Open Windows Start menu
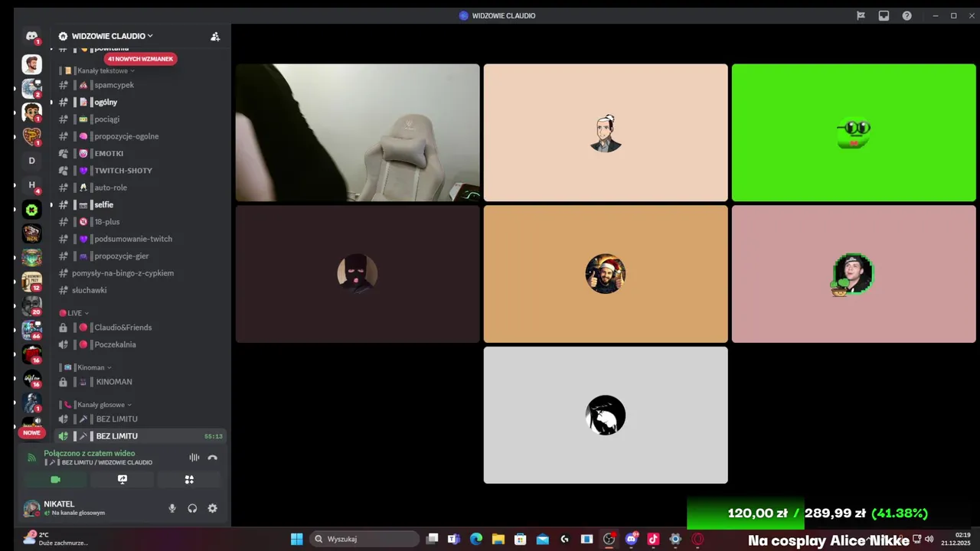The height and width of the screenshot is (551, 980). [296, 539]
